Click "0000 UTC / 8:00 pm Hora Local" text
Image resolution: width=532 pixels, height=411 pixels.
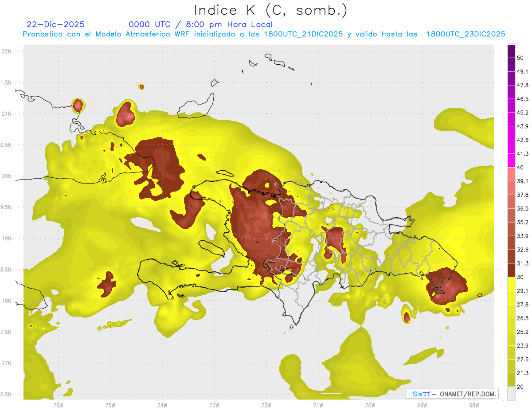(x=201, y=24)
